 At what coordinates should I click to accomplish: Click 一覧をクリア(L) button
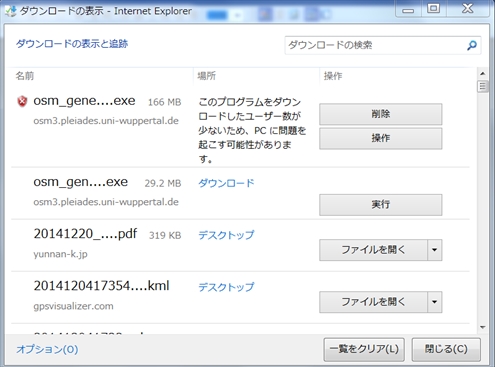(x=364, y=349)
